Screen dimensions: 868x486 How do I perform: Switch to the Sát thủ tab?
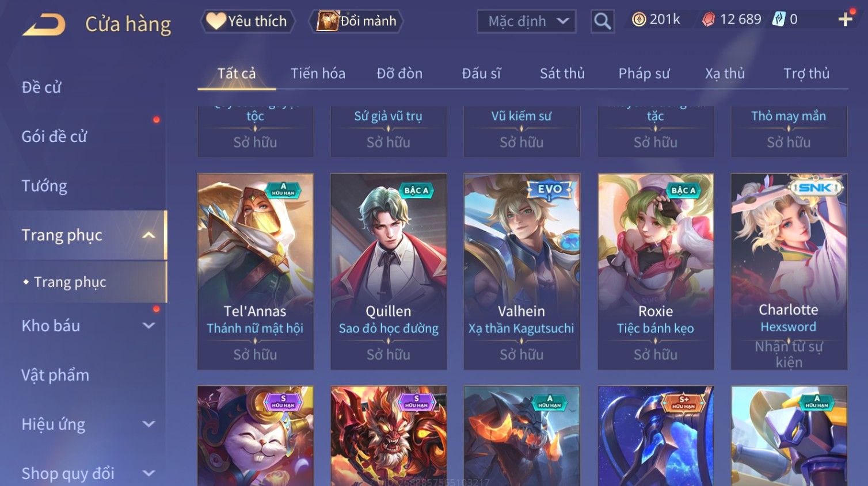(562, 74)
